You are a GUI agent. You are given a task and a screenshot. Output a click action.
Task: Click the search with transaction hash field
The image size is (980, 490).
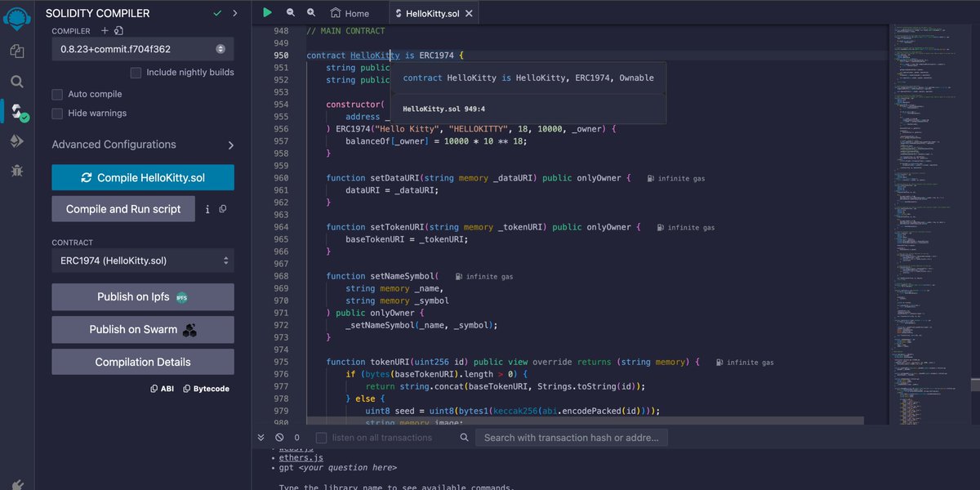point(572,438)
